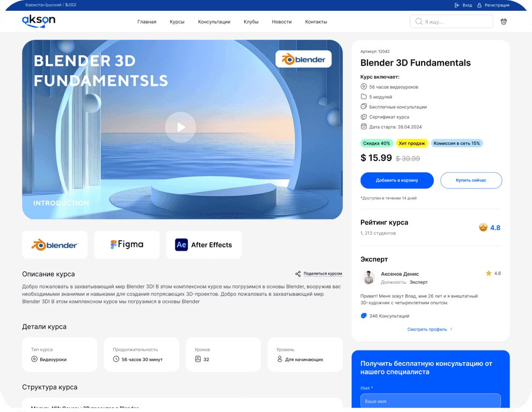Play the Blender 3D intro video
The image size is (532, 412).
click(x=181, y=127)
